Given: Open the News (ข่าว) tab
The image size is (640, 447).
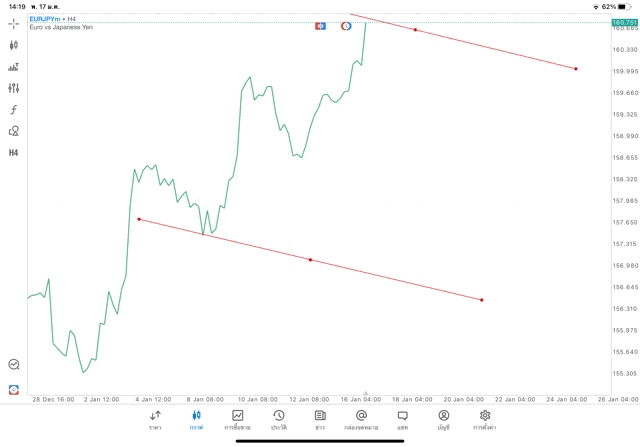Looking at the screenshot, I should coord(320,419).
